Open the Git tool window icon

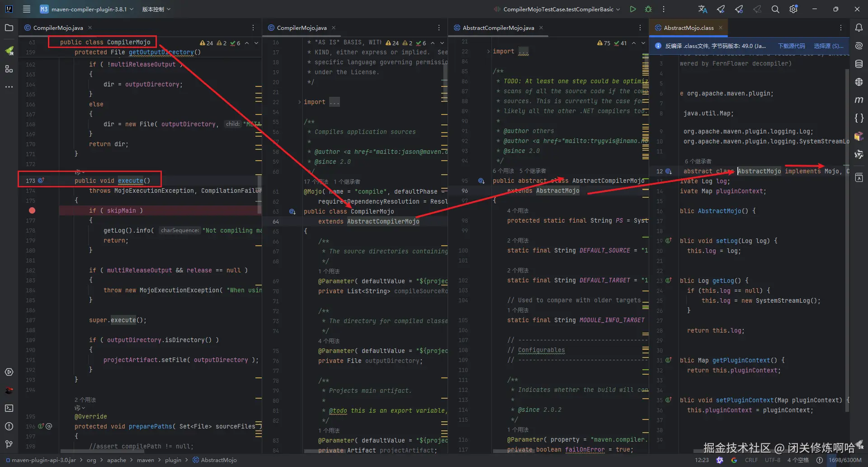9,444
